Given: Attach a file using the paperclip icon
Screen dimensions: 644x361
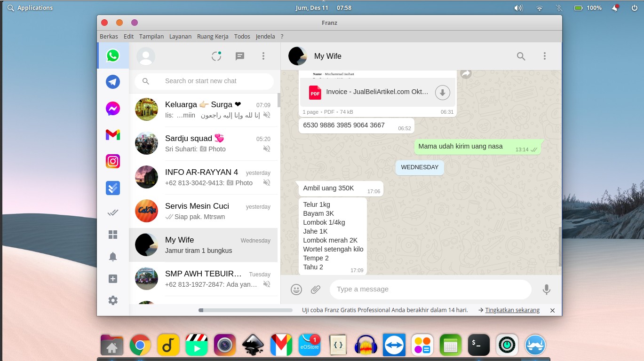Looking at the screenshot, I should tap(316, 290).
